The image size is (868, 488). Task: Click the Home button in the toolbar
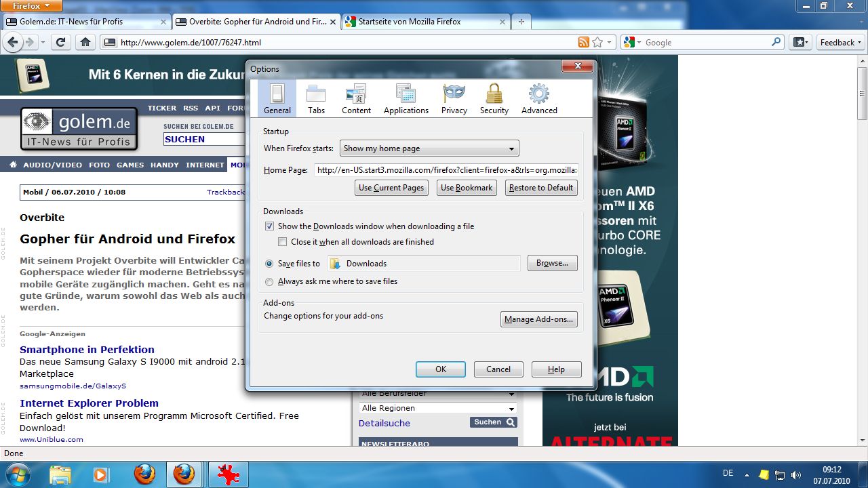(84, 41)
